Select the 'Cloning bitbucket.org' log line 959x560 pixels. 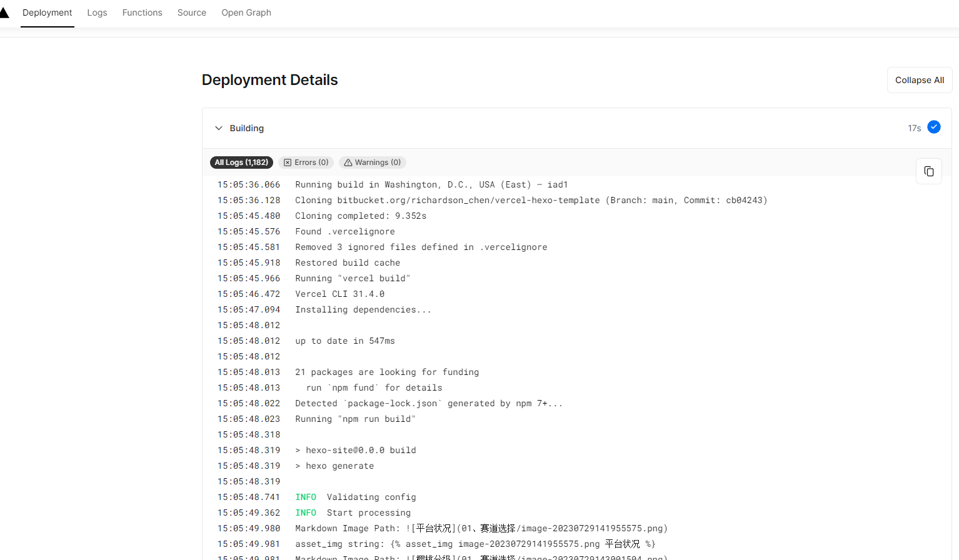530,201
